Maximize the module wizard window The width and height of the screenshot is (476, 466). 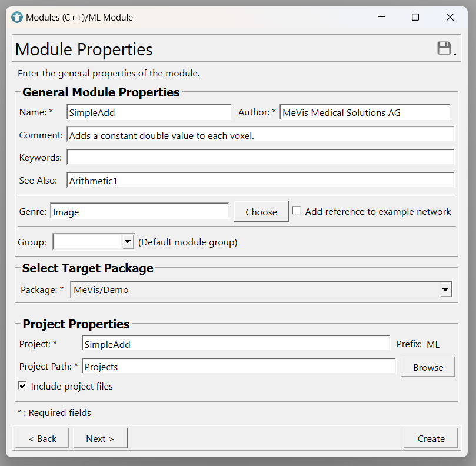[x=415, y=17]
